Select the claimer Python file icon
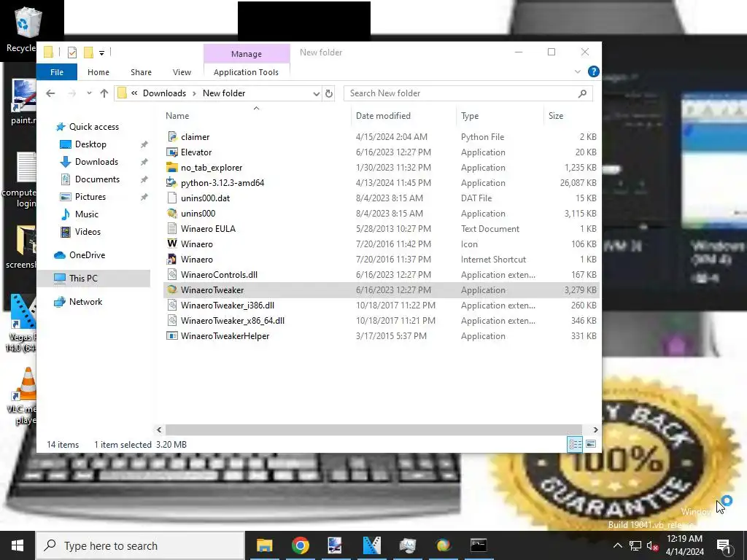Screen dimensions: 747x560 pos(172,136)
